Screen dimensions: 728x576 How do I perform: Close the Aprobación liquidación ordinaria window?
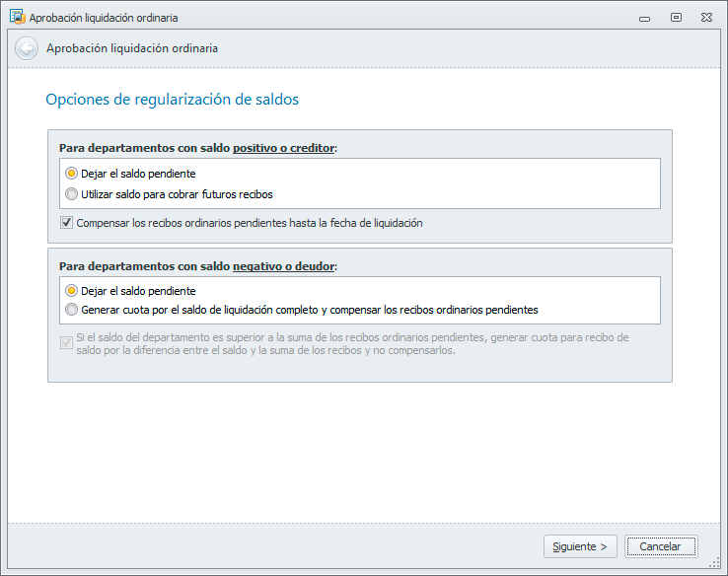pyautogui.click(x=706, y=18)
